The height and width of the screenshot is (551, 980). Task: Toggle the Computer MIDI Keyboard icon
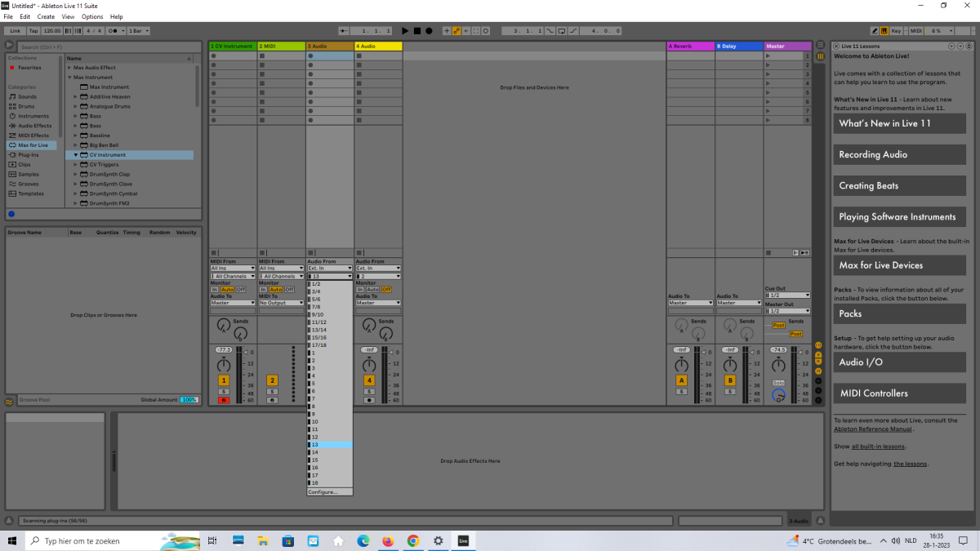pyautogui.click(x=884, y=30)
